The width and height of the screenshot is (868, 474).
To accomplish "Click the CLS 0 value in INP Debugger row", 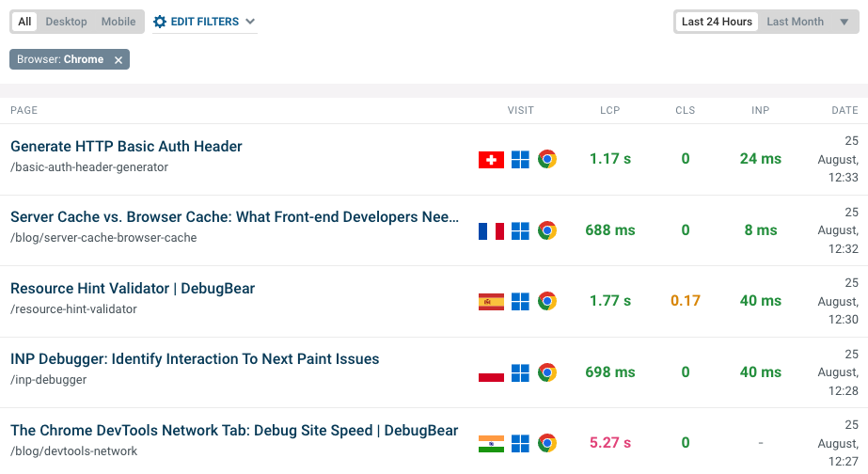I will point(686,372).
